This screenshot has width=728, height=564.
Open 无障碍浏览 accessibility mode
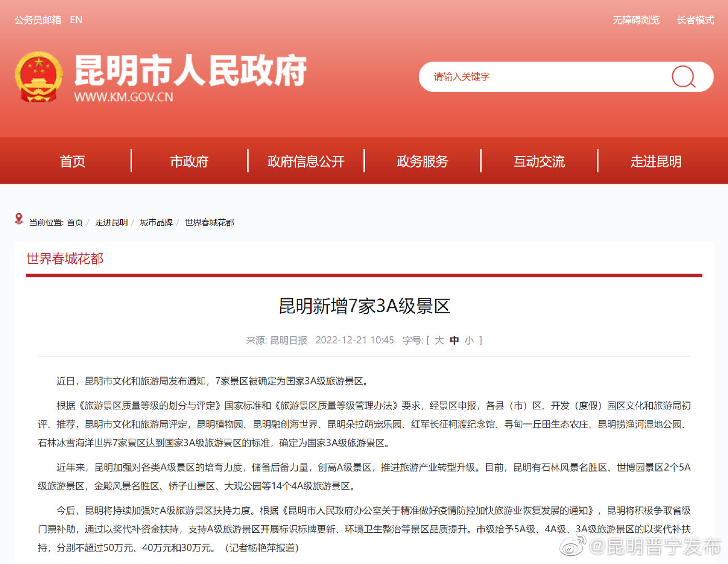coord(636,20)
